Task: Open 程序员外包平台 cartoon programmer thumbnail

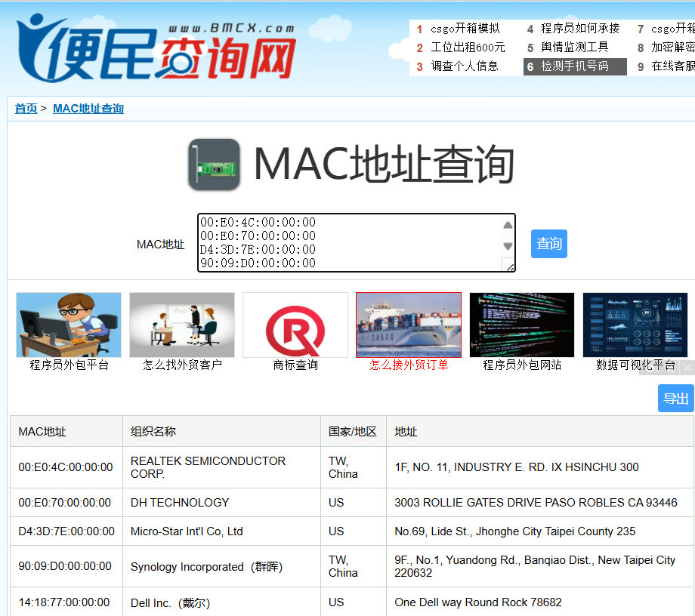Action: click(x=69, y=325)
